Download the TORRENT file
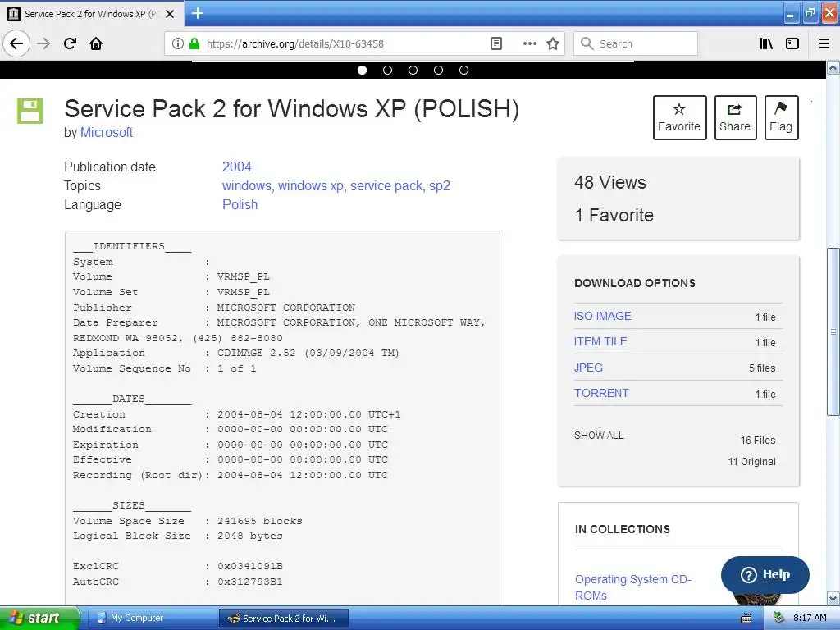 pyautogui.click(x=601, y=393)
